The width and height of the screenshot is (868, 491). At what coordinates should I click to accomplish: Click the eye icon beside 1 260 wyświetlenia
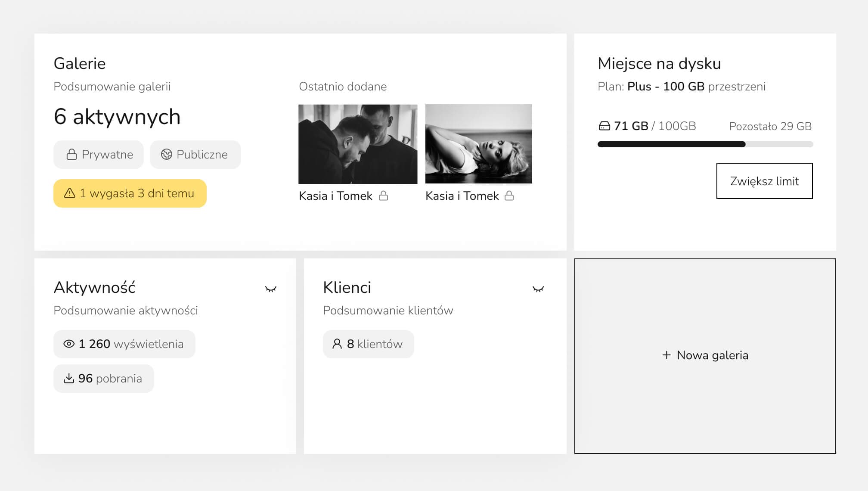pyautogui.click(x=69, y=344)
